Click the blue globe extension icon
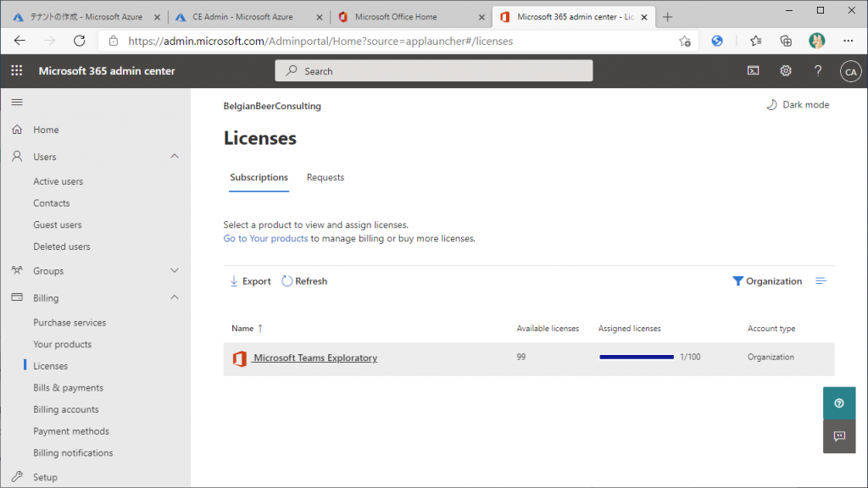 tap(717, 41)
